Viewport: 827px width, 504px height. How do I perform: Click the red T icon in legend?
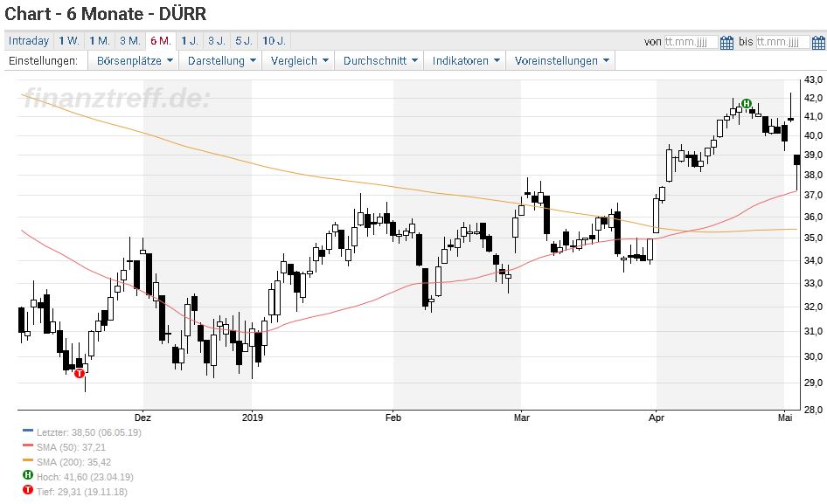(x=28, y=490)
